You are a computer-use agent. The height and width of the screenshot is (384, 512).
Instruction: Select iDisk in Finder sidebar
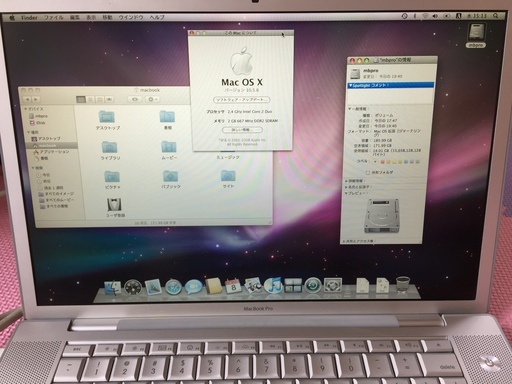[x=37, y=123]
